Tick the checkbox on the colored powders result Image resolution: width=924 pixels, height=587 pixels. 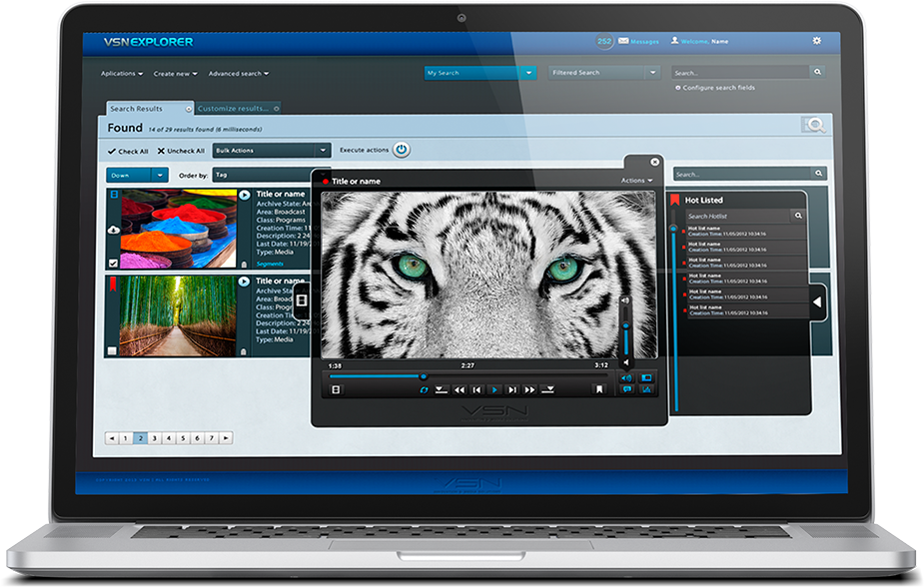click(x=112, y=264)
